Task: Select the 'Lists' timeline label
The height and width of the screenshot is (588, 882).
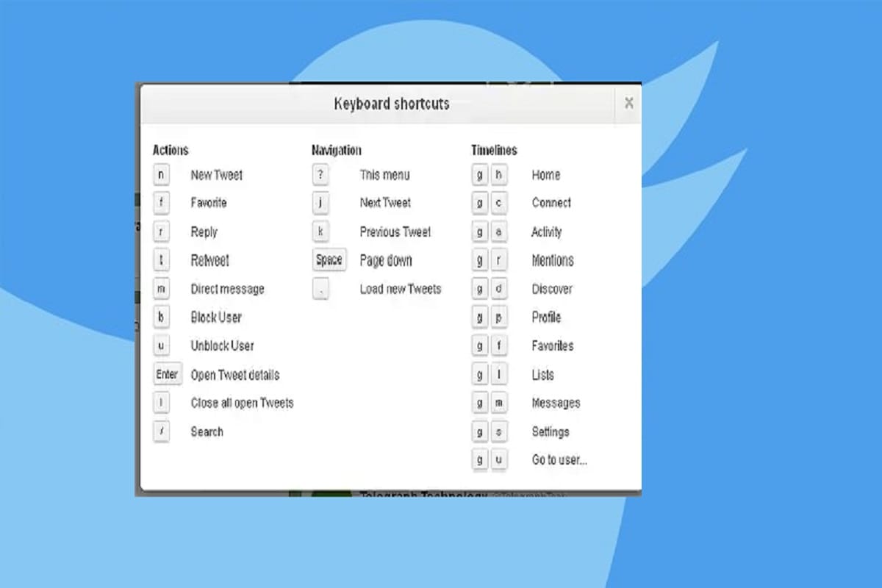Action: coord(543,375)
